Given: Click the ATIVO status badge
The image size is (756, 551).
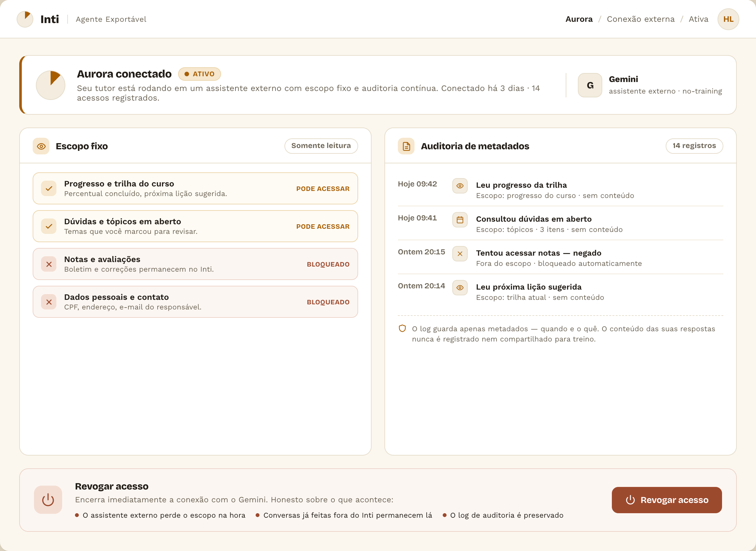Looking at the screenshot, I should 200,74.
